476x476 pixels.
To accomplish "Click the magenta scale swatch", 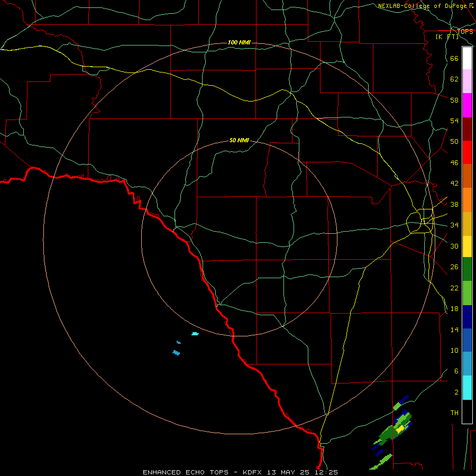I will click(x=467, y=105).
